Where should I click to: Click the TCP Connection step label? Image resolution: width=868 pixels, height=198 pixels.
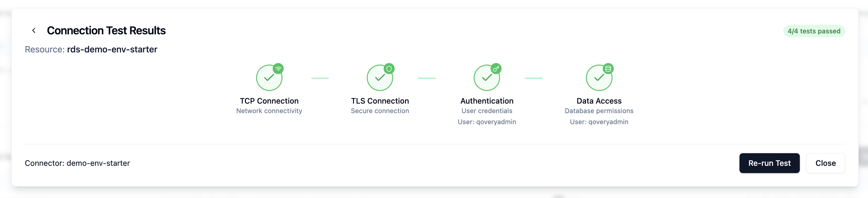pyautogui.click(x=269, y=101)
